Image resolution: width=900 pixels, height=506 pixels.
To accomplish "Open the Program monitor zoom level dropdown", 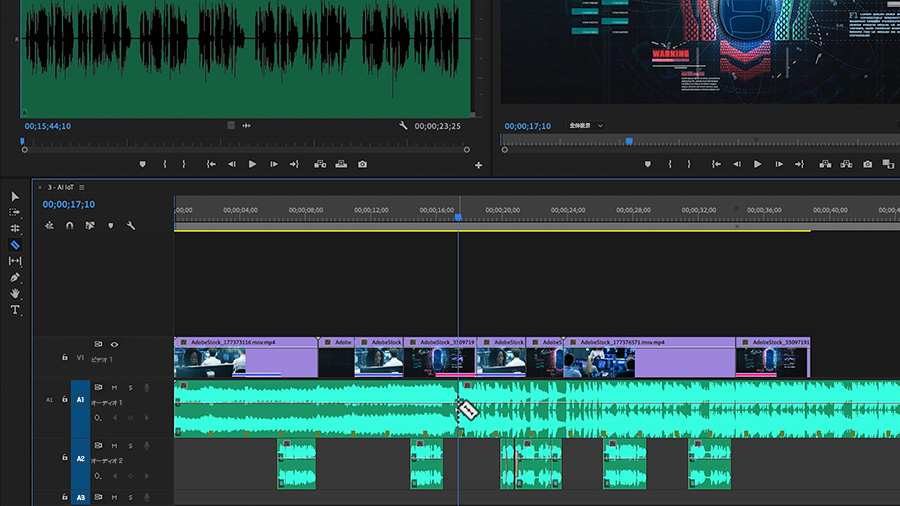I will (585, 126).
